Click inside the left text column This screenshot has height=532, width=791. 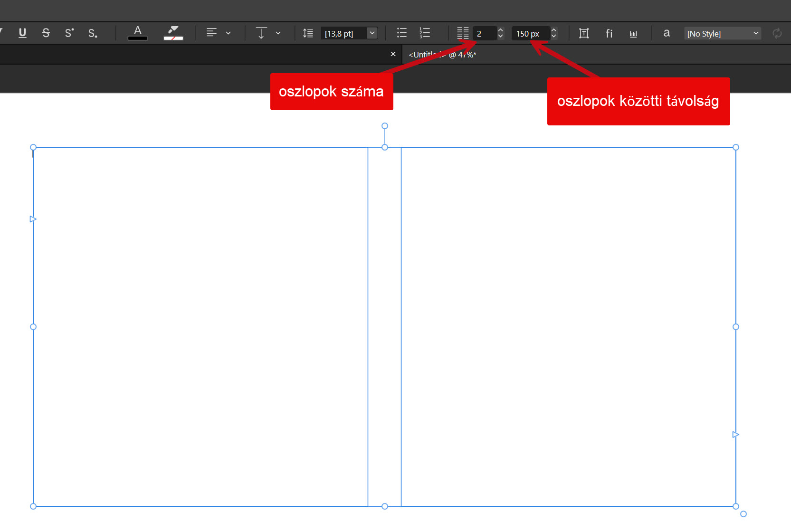pos(200,327)
